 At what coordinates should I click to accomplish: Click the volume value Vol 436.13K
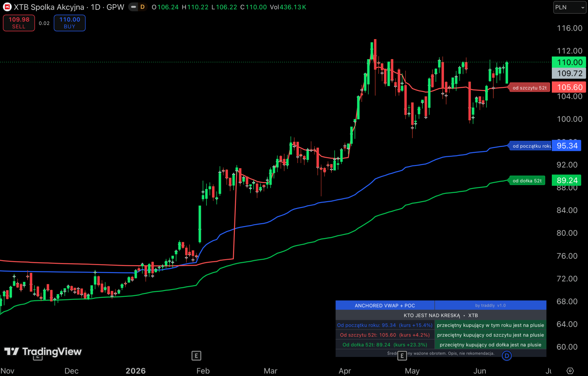point(288,7)
